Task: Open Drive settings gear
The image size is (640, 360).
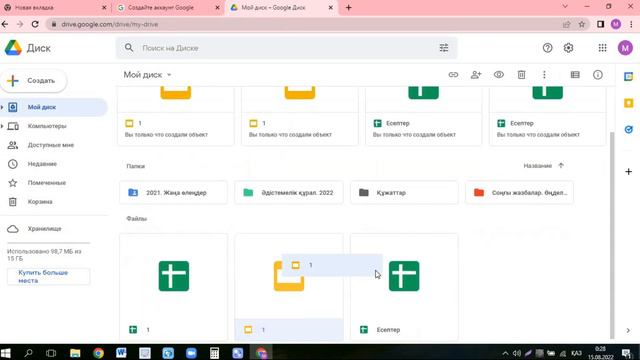Action: [568, 48]
